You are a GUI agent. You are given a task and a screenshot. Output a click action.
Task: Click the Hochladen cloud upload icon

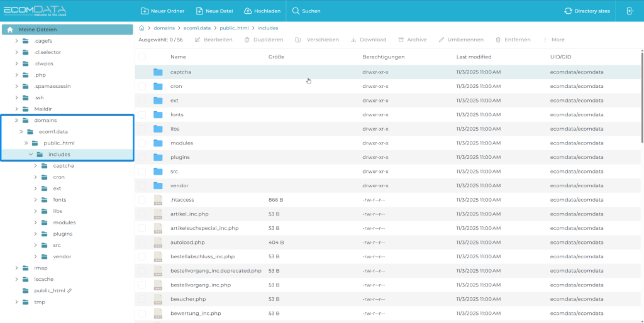coord(248,11)
